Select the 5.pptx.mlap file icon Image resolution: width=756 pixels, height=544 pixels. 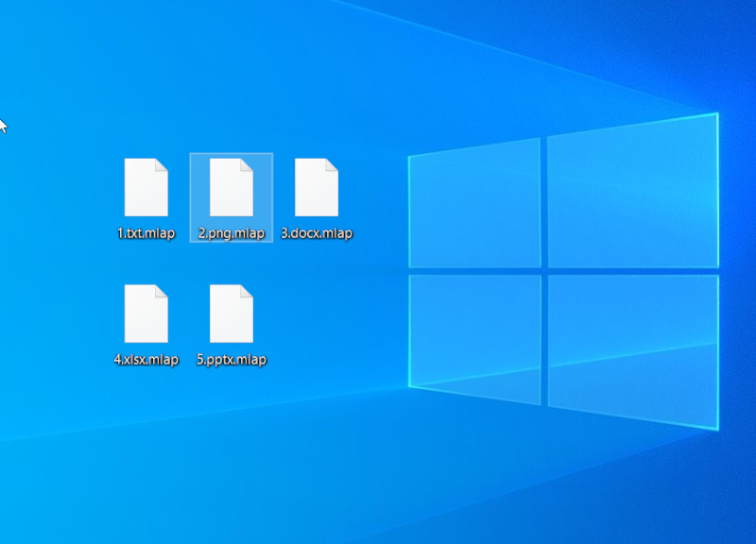pyautogui.click(x=232, y=314)
